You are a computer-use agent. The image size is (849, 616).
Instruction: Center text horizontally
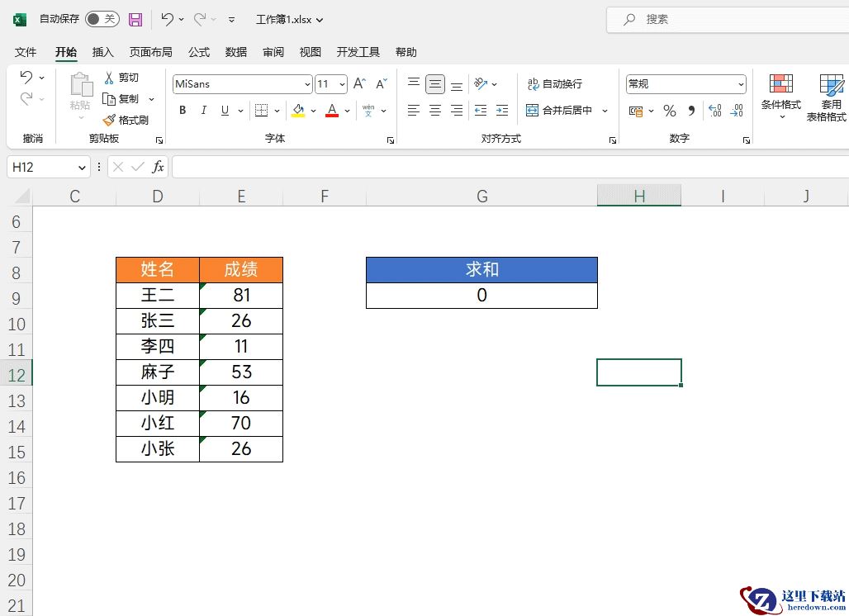pyautogui.click(x=435, y=111)
